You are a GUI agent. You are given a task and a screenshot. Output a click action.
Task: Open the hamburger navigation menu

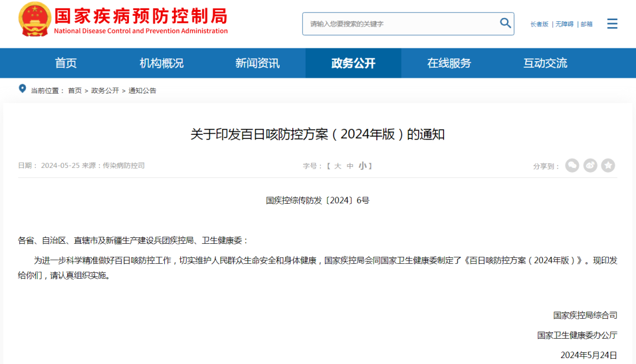[x=612, y=24]
